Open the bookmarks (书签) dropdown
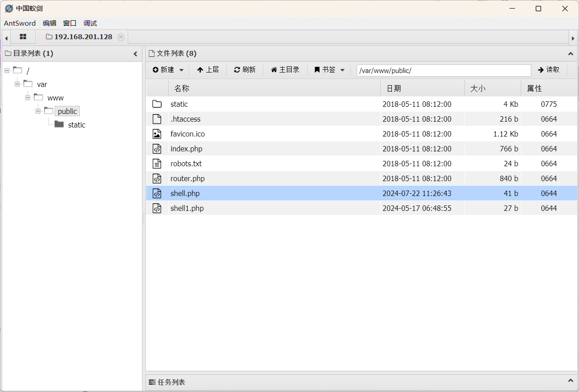 tap(330, 70)
